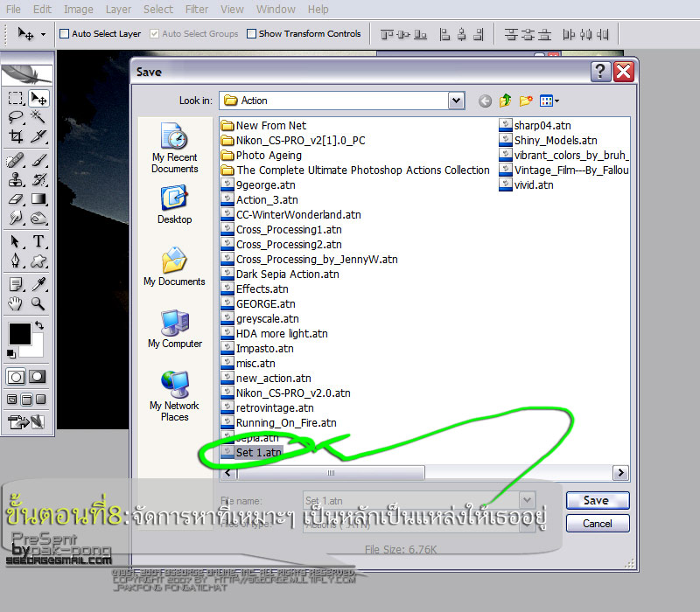Select the Path Selection tool
The image size is (700, 612).
pyautogui.click(x=16, y=241)
